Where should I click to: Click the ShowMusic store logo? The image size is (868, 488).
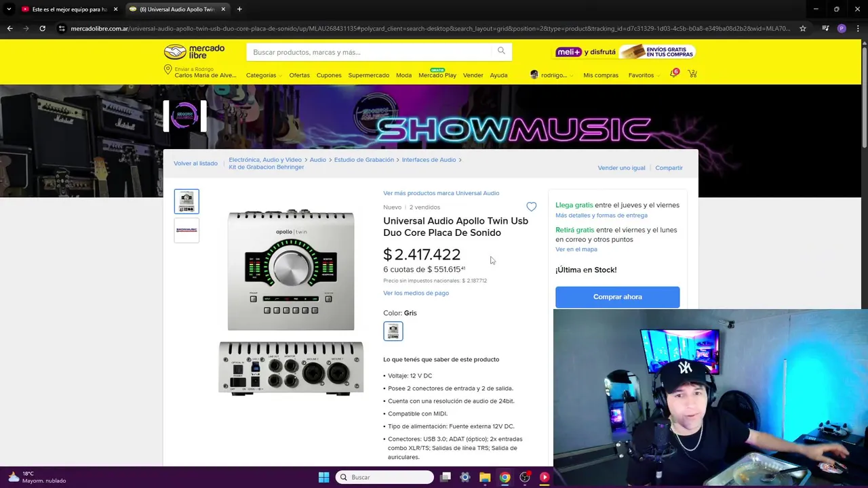(x=185, y=116)
